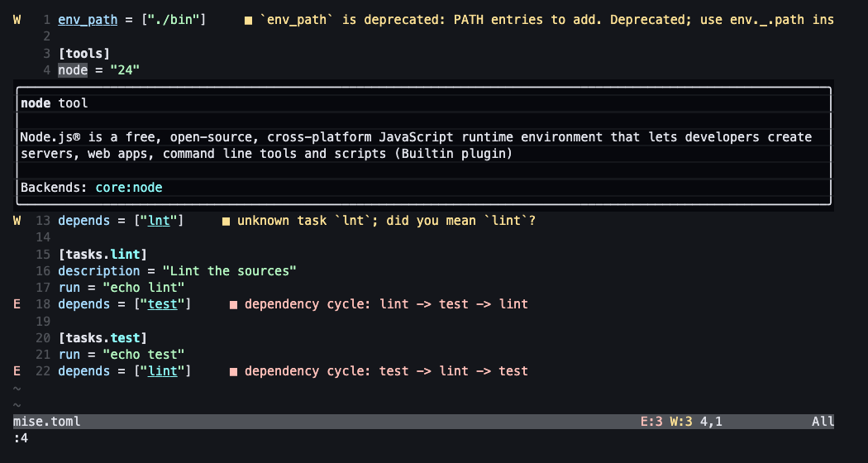Click the 'dependency cycle: lint -> test -> lint' error
868x463 pixels.
point(386,304)
